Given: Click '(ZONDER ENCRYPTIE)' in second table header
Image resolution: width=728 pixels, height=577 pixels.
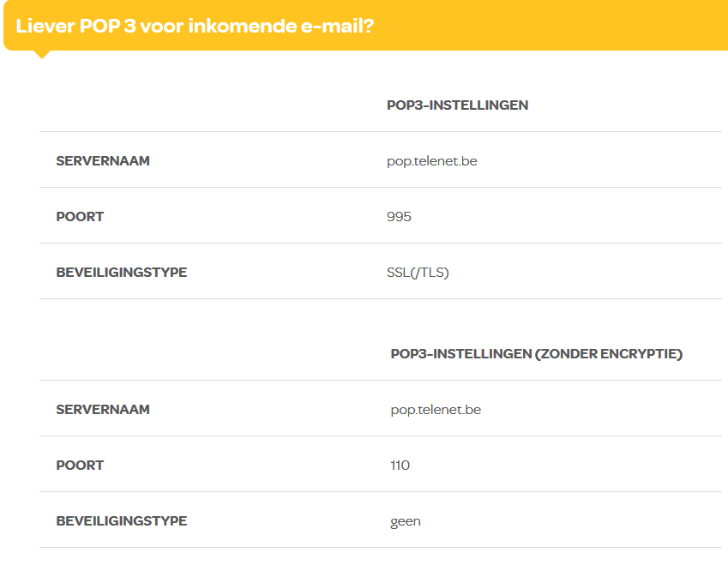Looking at the screenshot, I should pyautogui.click(x=609, y=354).
